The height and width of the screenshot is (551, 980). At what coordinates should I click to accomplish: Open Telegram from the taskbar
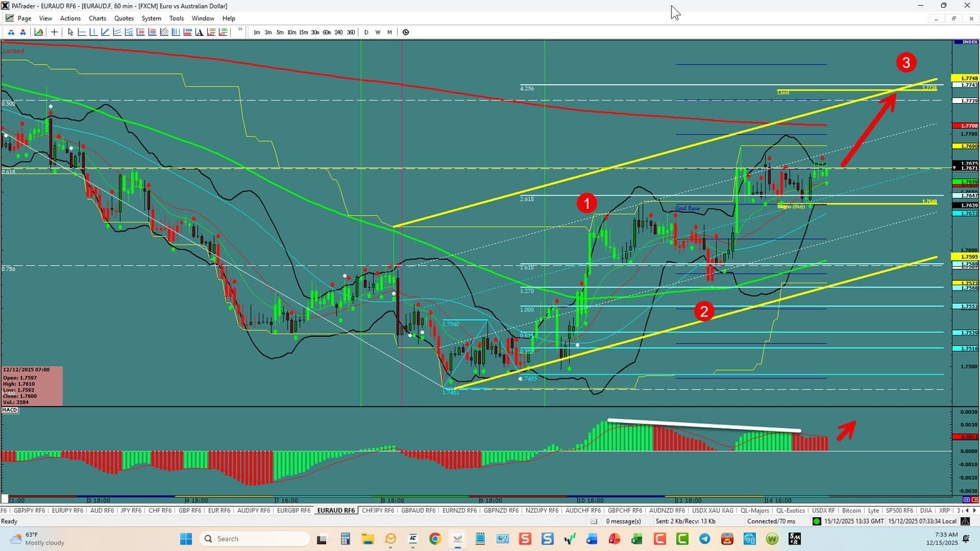(x=704, y=539)
